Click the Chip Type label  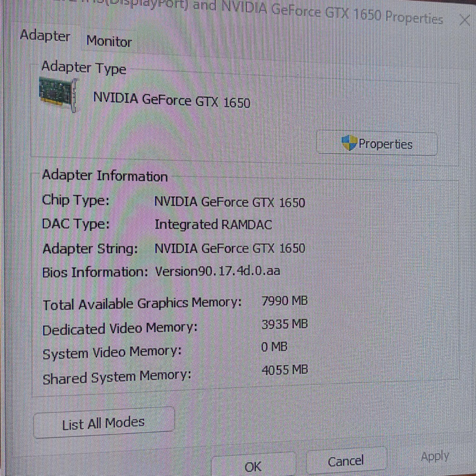pos(75,201)
